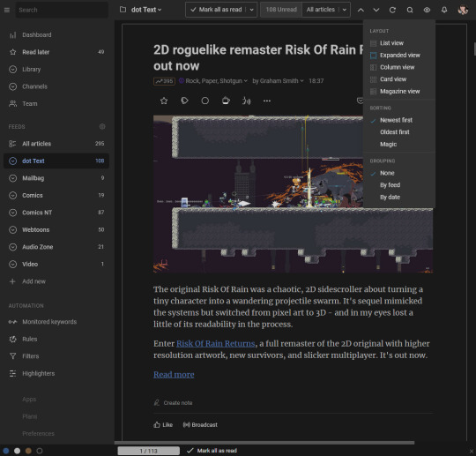Select List view layout
This screenshot has height=456, width=476.
coord(399,43)
